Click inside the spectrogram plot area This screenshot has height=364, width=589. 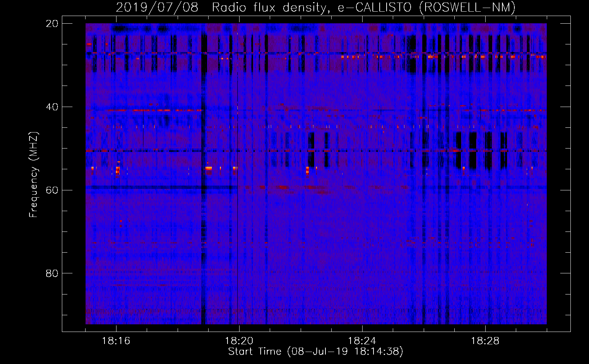click(x=316, y=174)
